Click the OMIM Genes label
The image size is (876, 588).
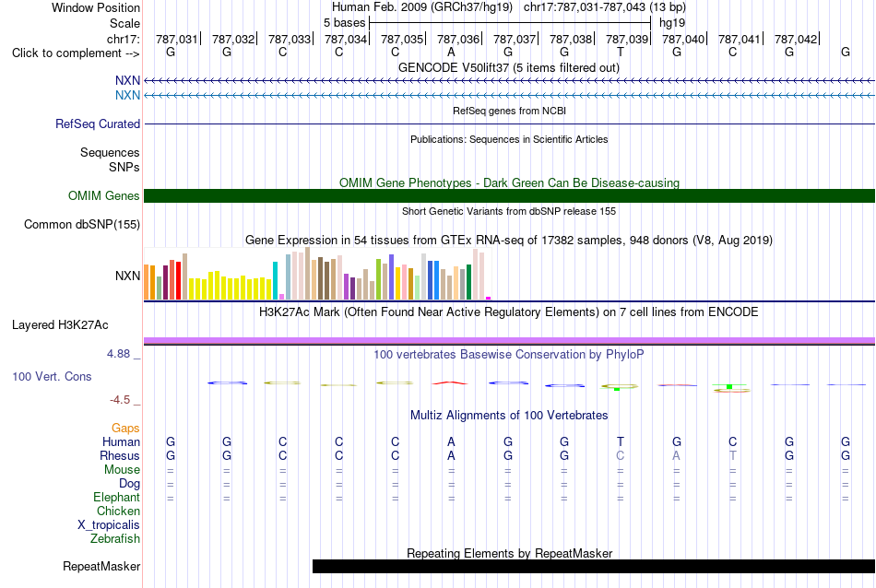pyautogui.click(x=104, y=196)
